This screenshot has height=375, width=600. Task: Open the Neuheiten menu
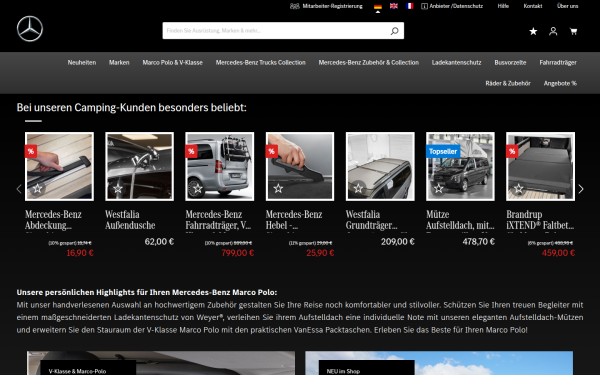(82, 62)
